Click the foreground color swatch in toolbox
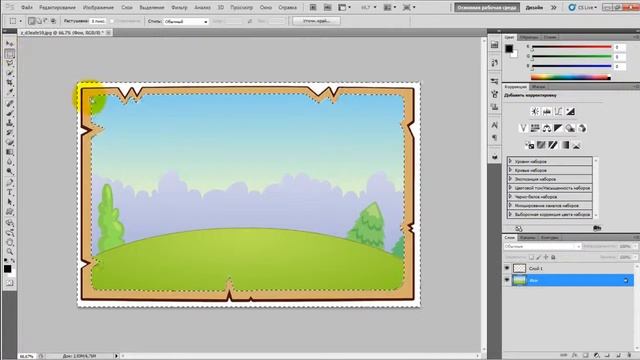Image resolution: width=640 pixels, height=360 pixels. coord(7,269)
